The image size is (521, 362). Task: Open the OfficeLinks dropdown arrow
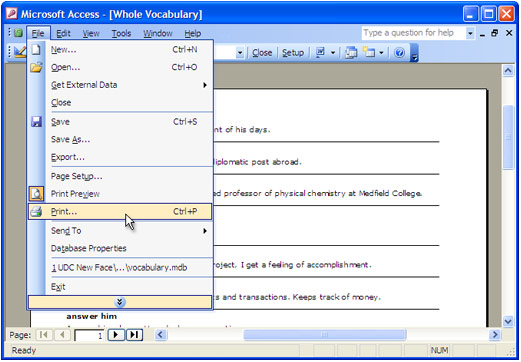tap(333, 52)
